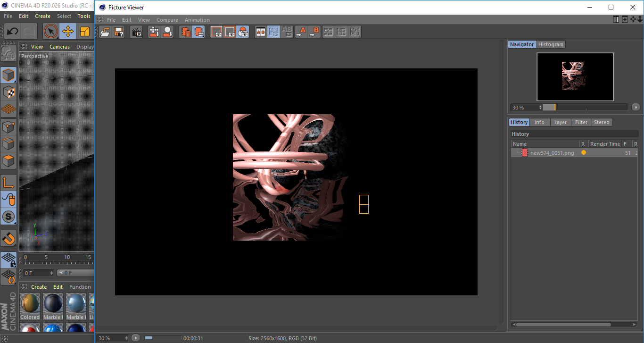Switch to the Navigator tab
The image size is (644, 343).
pos(522,44)
